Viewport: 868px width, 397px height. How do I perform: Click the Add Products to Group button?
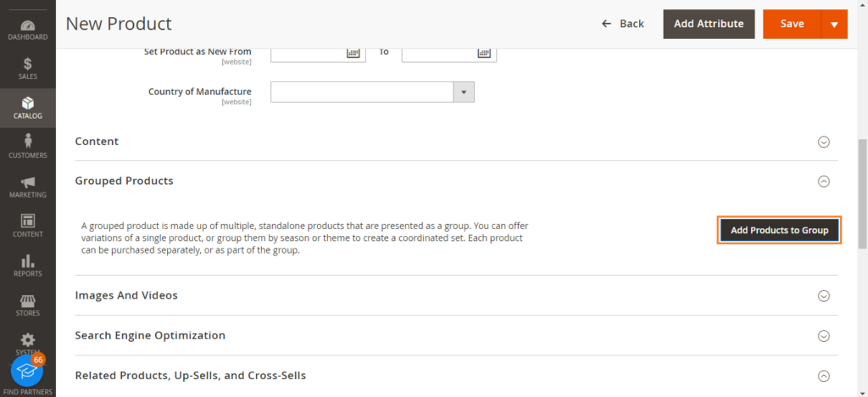tap(780, 230)
